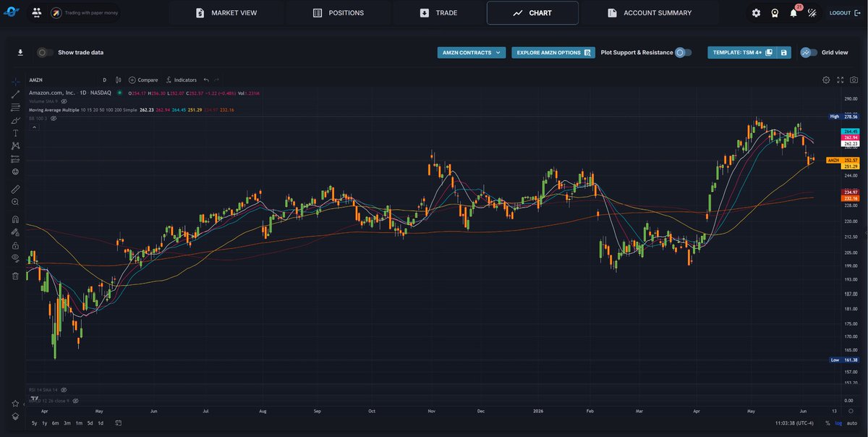Set chart range to 5y

point(34,423)
